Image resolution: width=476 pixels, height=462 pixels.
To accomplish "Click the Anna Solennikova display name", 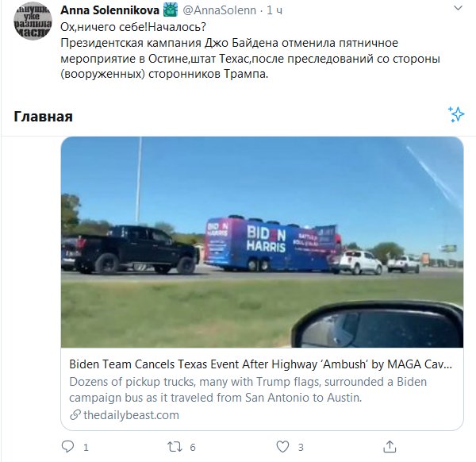I will point(109,10).
